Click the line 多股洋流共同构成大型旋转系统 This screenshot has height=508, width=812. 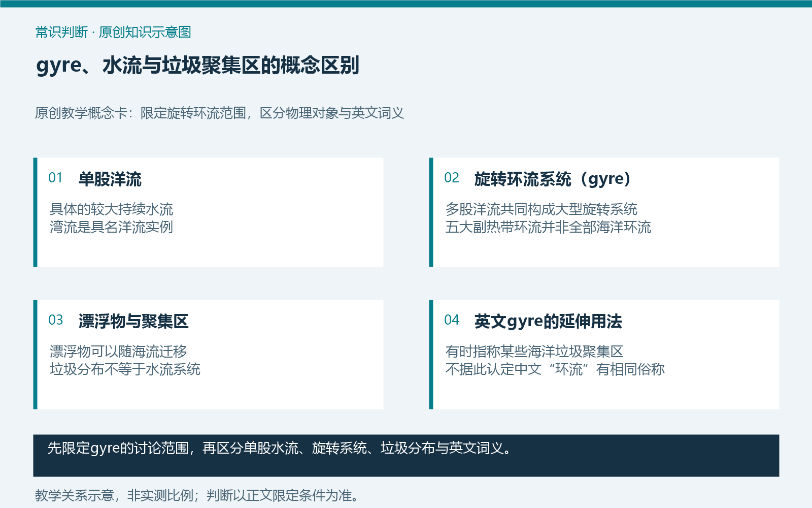click(x=541, y=209)
